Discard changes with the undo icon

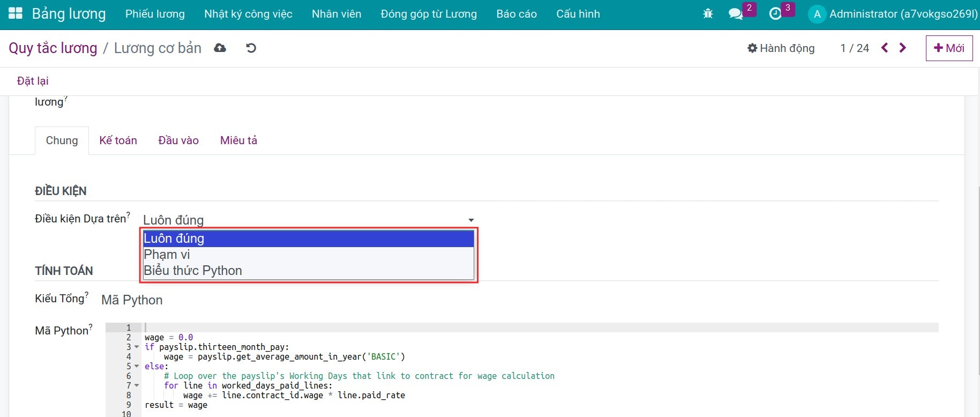click(251, 48)
